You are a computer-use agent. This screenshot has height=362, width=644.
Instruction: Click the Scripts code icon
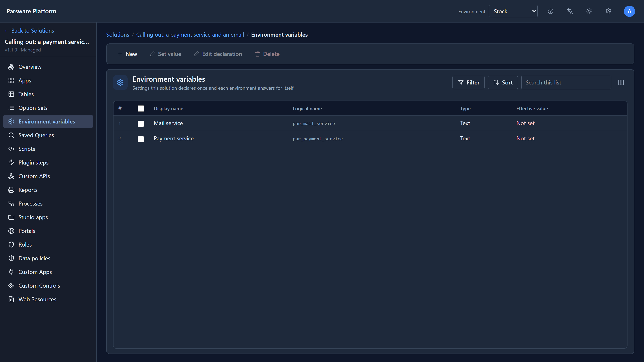pyautogui.click(x=11, y=149)
